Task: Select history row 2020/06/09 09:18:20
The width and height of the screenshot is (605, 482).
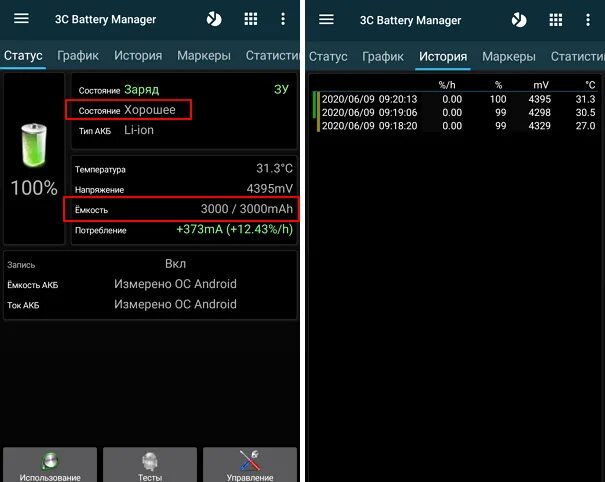Action: pos(457,126)
